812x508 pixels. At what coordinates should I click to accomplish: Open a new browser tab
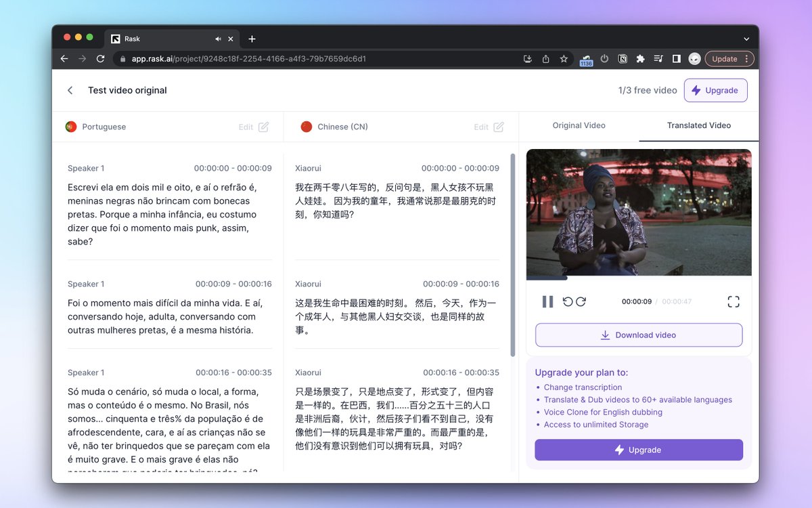point(252,39)
